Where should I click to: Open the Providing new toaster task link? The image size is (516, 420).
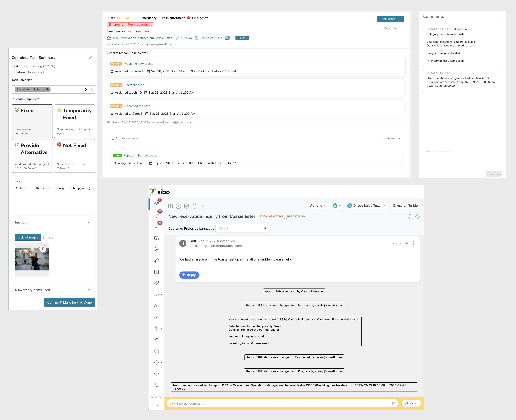click(139, 64)
